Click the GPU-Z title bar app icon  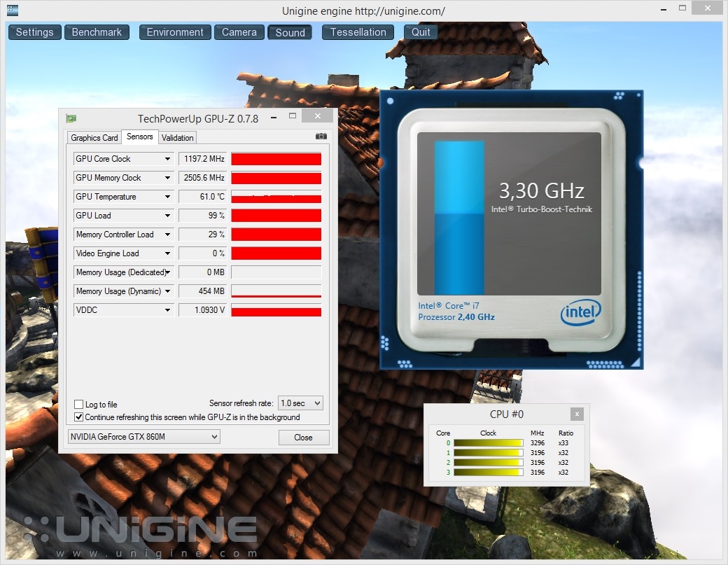[71, 118]
